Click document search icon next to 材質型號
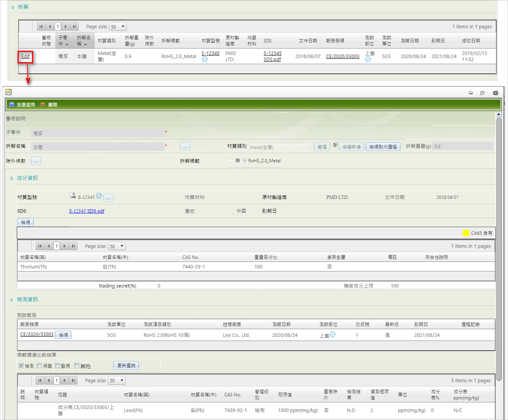Viewport: 508px width, 420px height. coord(73,195)
